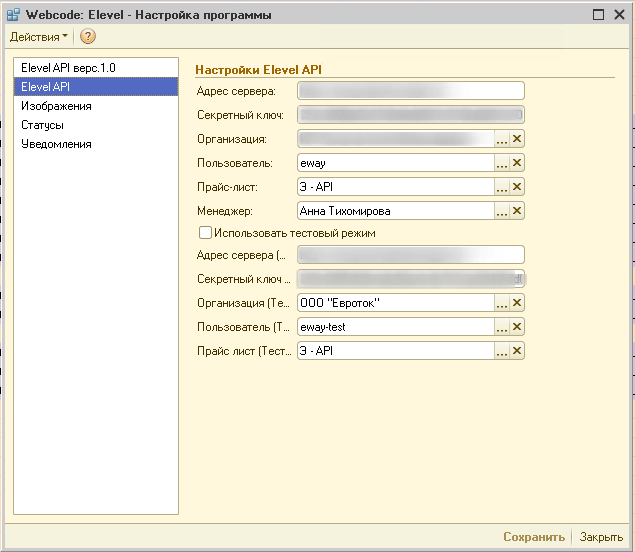
Task: Clear the test organization ООО Евроток
Action: coord(517,303)
